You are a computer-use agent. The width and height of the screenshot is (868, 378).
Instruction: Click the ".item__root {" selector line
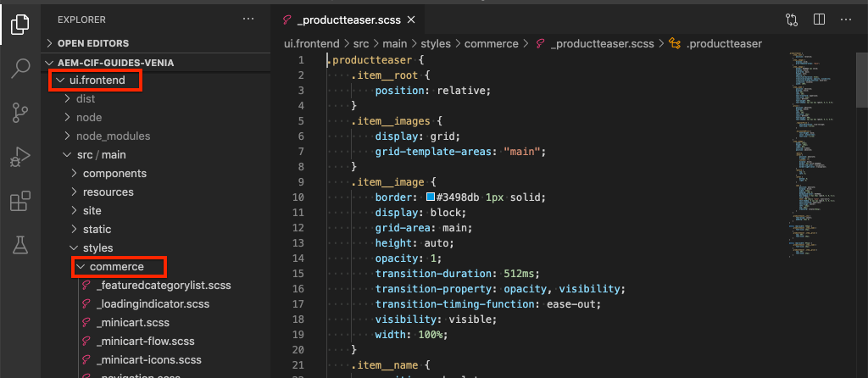pyautogui.click(x=390, y=75)
